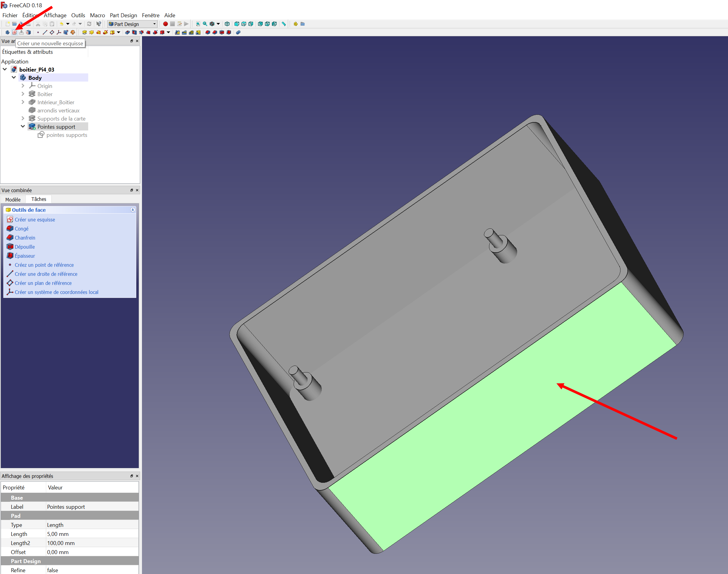
Task: Click the Hole tool icon
Action: [x=134, y=32]
